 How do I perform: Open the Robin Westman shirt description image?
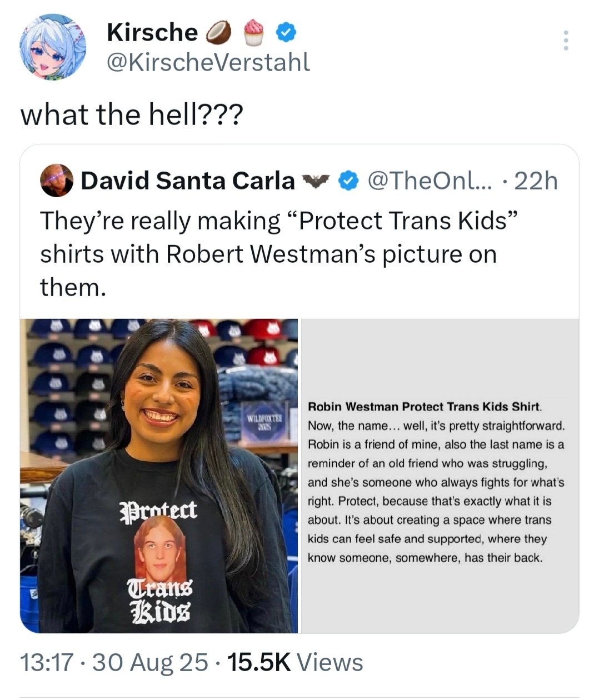pyautogui.click(x=440, y=476)
